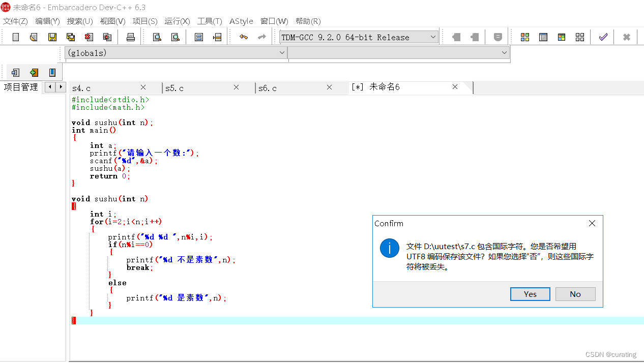
Task: Rebuild all with the four-outlined-squares icon
Action: (x=580, y=37)
